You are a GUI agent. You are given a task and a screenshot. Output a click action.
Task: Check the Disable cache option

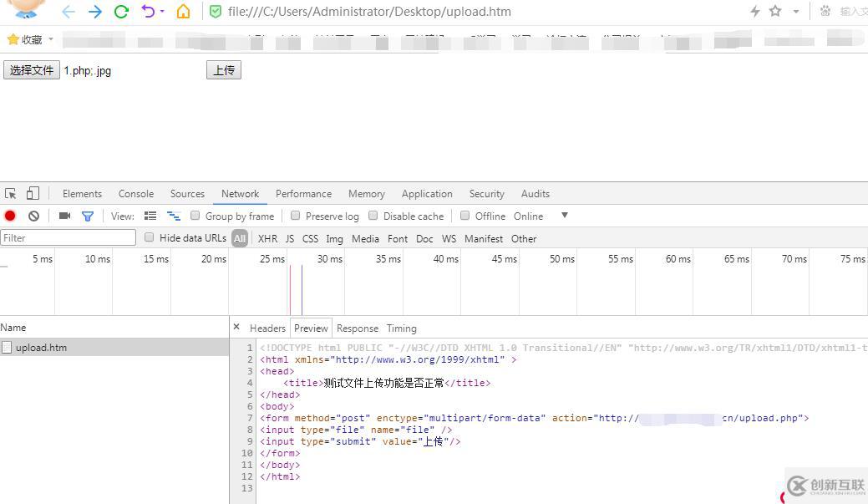click(x=373, y=216)
